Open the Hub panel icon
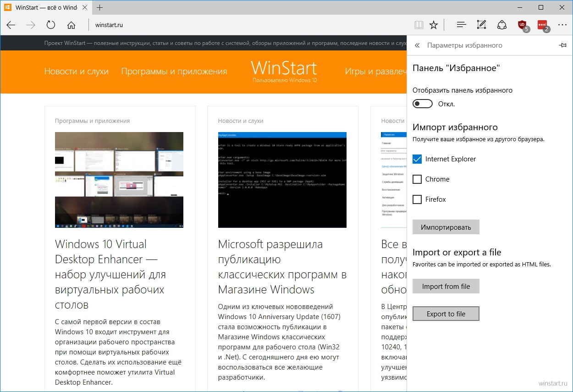Viewport: 573px width, 392px height. [x=462, y=25]
